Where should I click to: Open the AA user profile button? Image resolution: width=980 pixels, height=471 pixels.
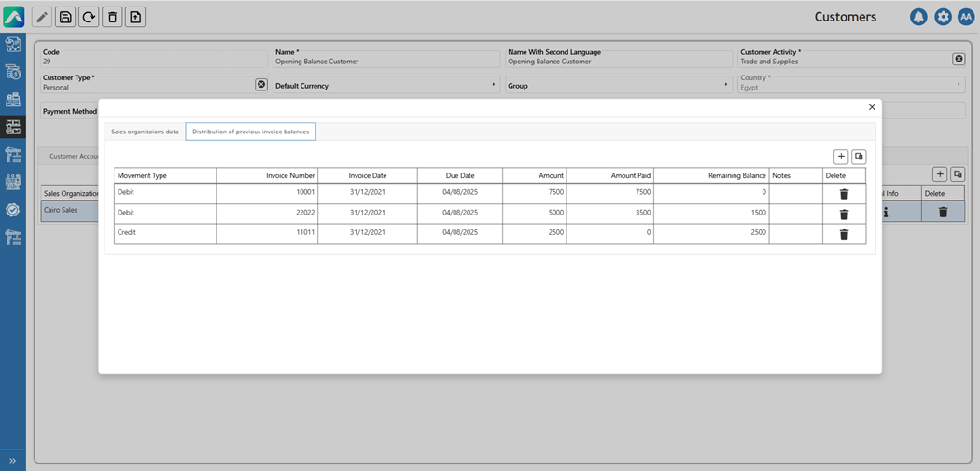(x=966, y=17)
